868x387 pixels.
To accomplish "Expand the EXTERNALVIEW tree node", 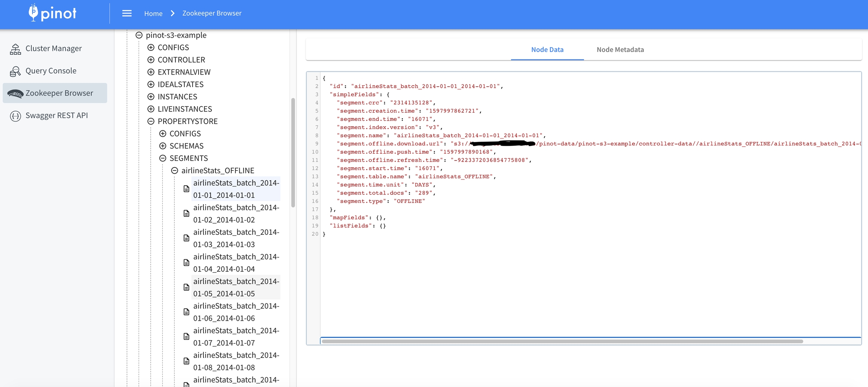I will click(x=151, y=72).
